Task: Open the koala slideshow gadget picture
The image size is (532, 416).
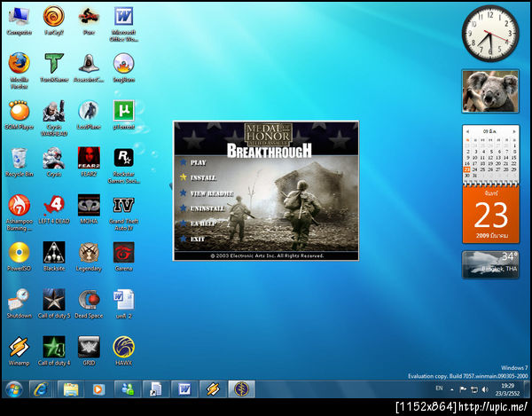Action: click(x=490, y=91)
